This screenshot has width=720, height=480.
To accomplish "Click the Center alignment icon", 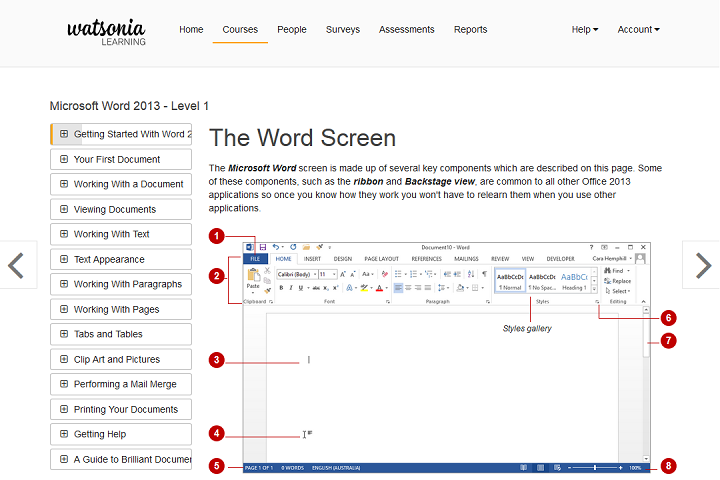I will 408,288.
